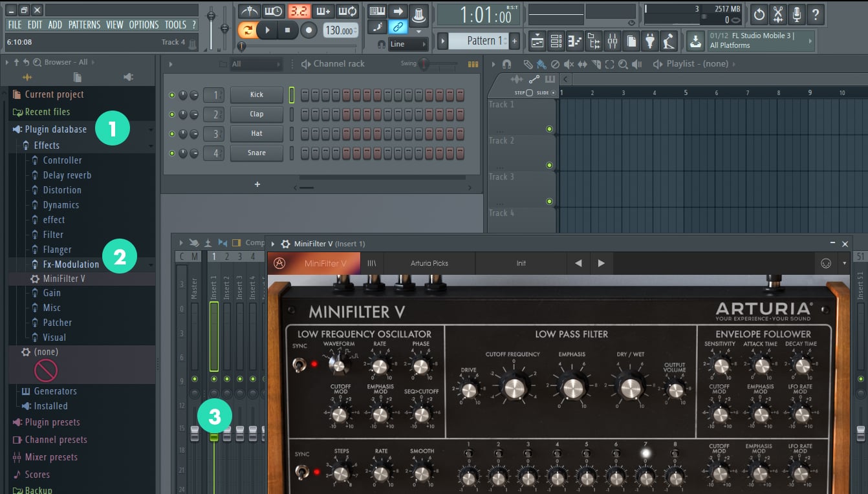Click the wait-for-input icon
The image size is (868, 494).
[x=274, y=12]
